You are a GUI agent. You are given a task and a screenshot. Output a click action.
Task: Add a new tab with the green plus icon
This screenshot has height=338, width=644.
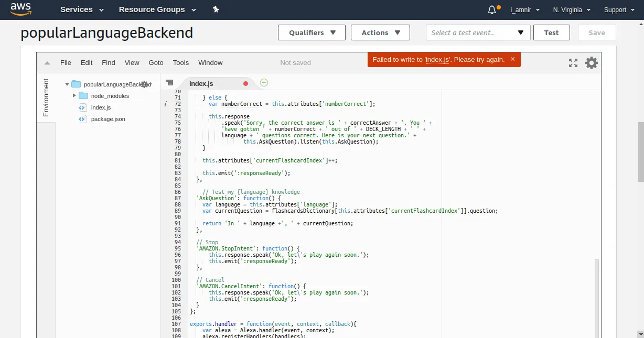pos(264,83)
